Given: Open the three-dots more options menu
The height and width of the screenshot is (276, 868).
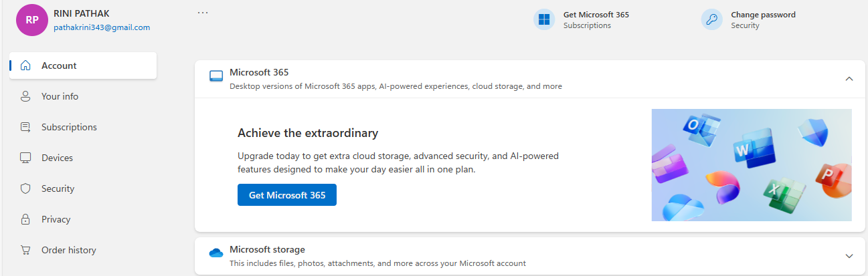Looking at the screenshot, I should pyautogui.click(x=203, y=13).
